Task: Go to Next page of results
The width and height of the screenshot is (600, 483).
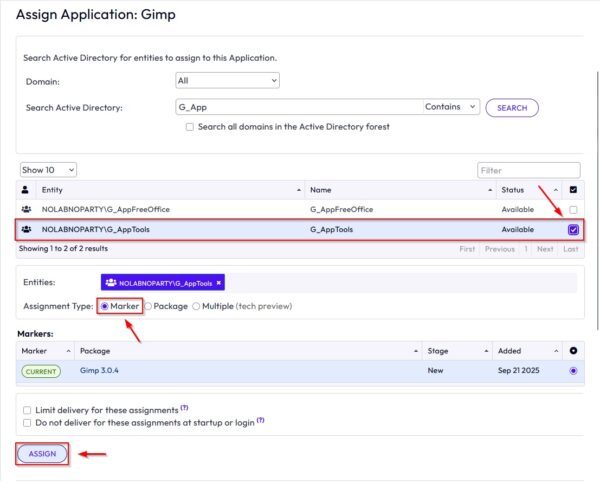Action: [545, 249]
